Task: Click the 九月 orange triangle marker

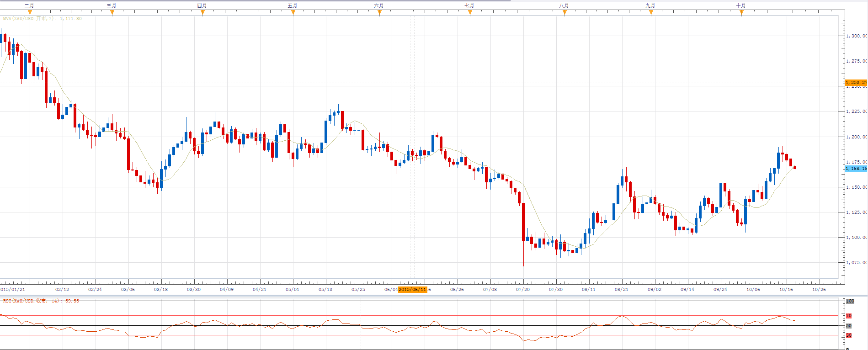Action: point(651,12)
